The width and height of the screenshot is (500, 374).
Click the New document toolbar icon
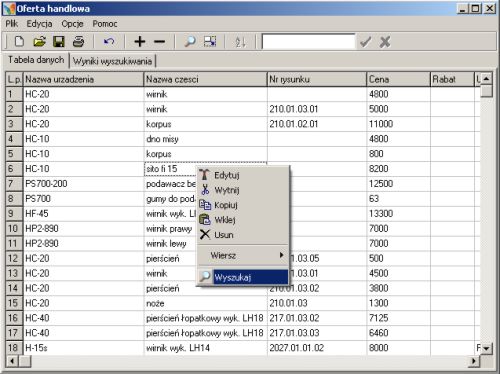19,42
